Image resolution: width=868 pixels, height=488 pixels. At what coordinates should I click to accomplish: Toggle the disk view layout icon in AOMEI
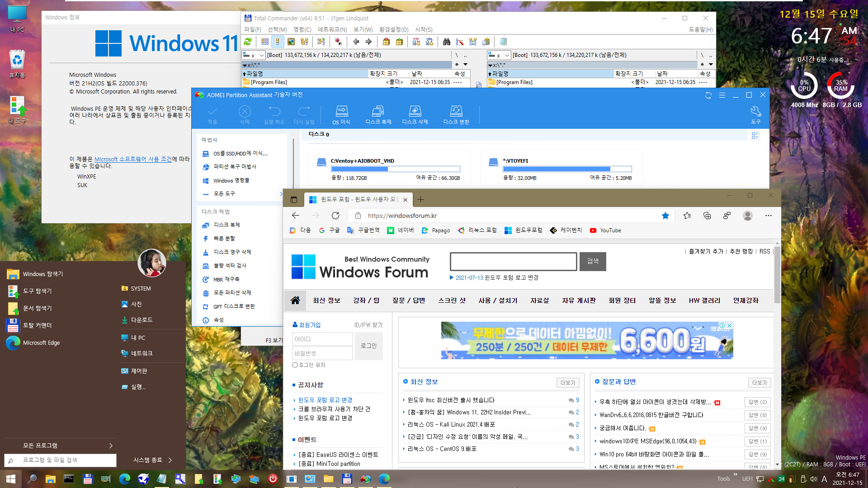(x=755, y=136)
